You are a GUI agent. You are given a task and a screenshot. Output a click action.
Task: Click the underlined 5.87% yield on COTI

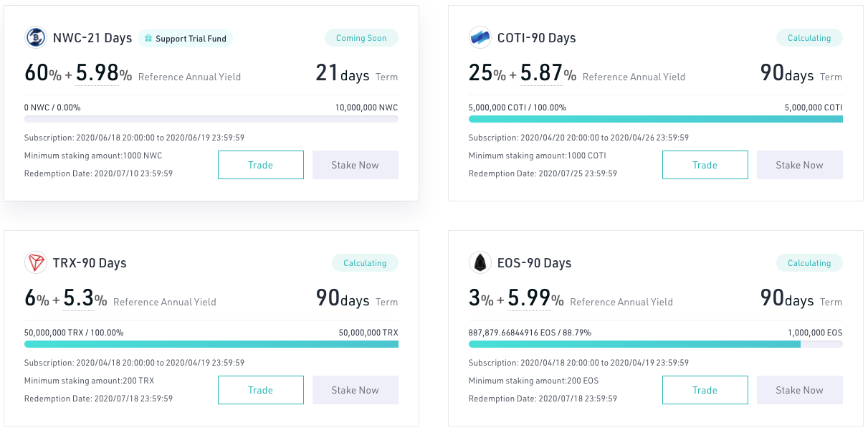point(548,73)
